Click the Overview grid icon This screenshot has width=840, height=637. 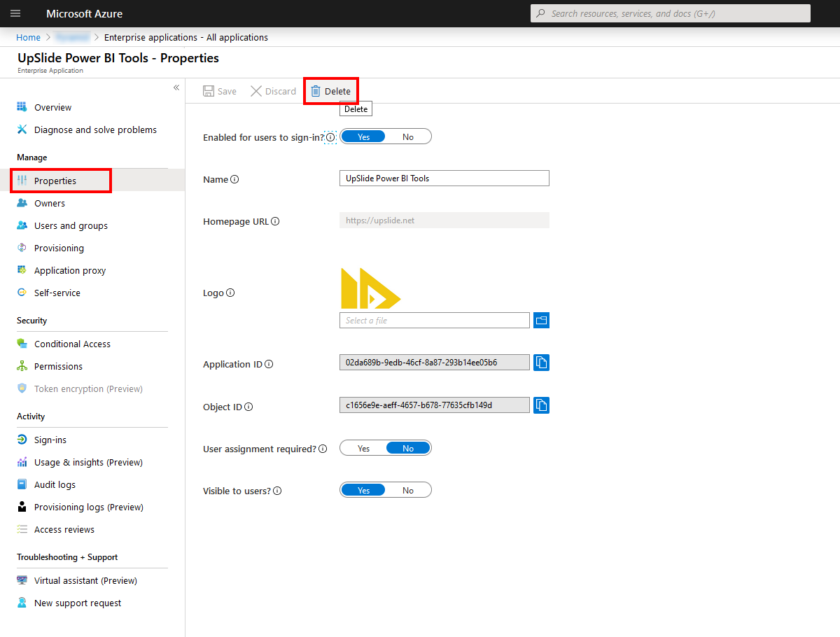(x=22, y=107)
